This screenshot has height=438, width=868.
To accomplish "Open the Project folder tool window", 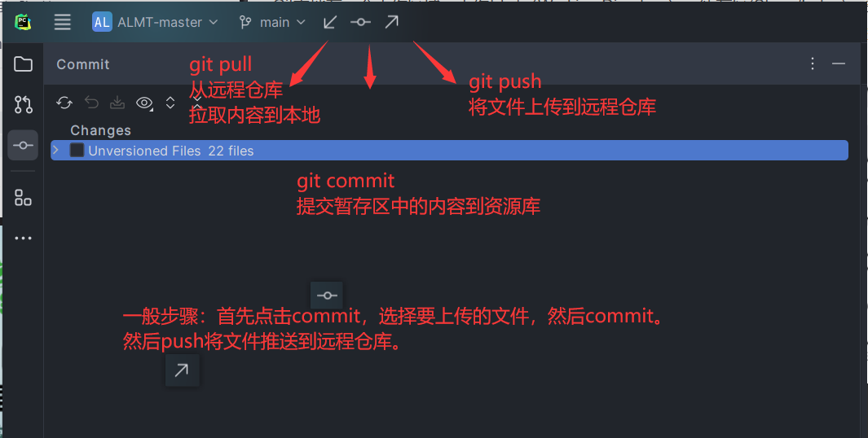I will pos(23,64).
